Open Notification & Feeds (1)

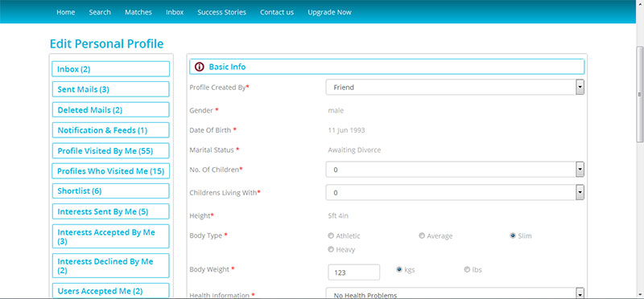[x=110, y=130]
